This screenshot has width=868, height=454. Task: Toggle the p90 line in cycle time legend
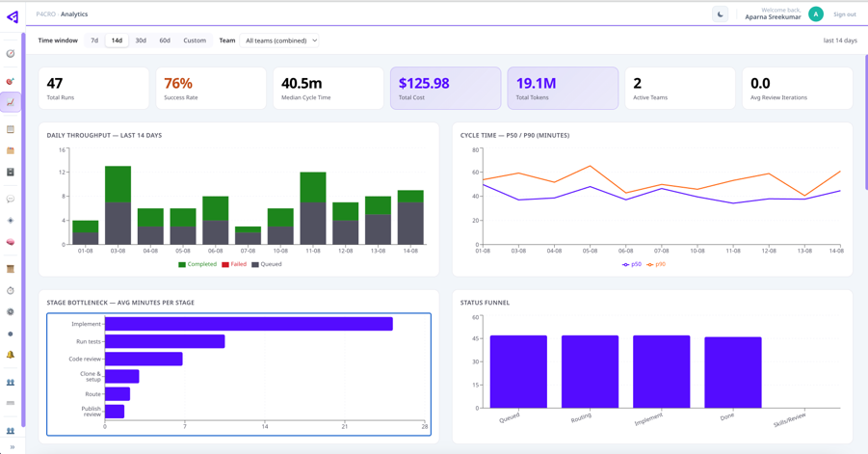click(656, 265)
